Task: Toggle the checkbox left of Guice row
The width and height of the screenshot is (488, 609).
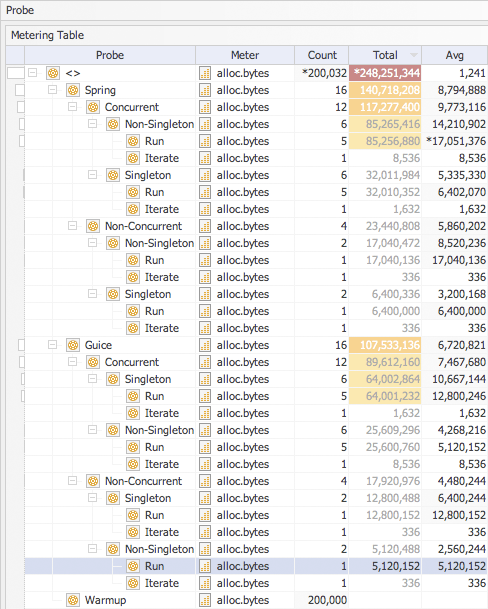Action: pos(21,345)
